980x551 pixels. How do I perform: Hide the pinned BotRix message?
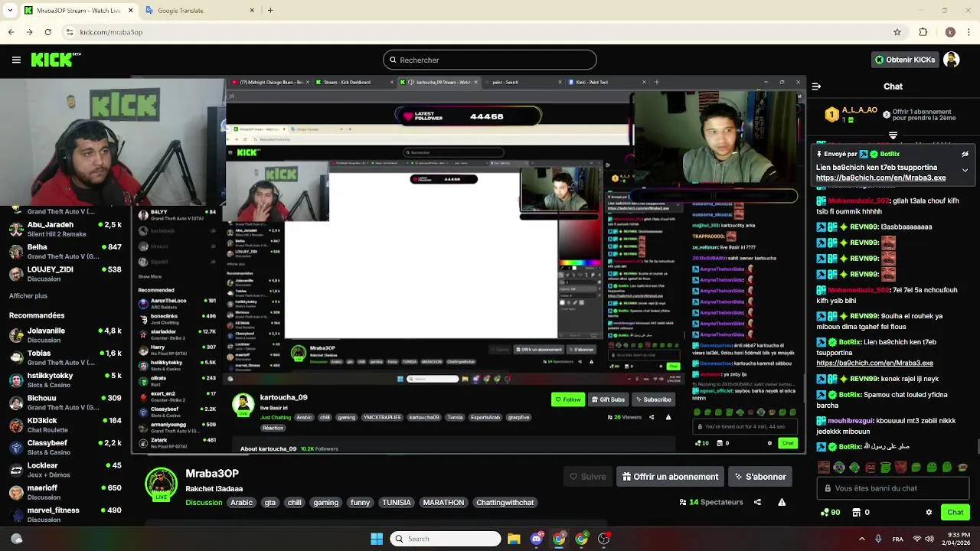(965, 154)
